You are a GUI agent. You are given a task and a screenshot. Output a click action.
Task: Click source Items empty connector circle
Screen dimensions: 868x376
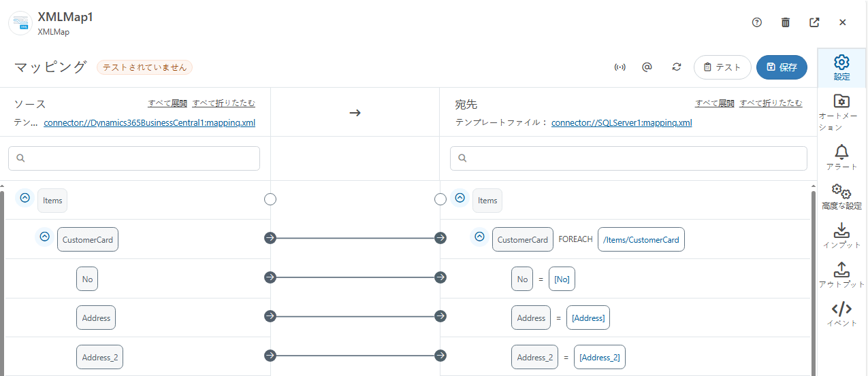[x=270, y=199]
